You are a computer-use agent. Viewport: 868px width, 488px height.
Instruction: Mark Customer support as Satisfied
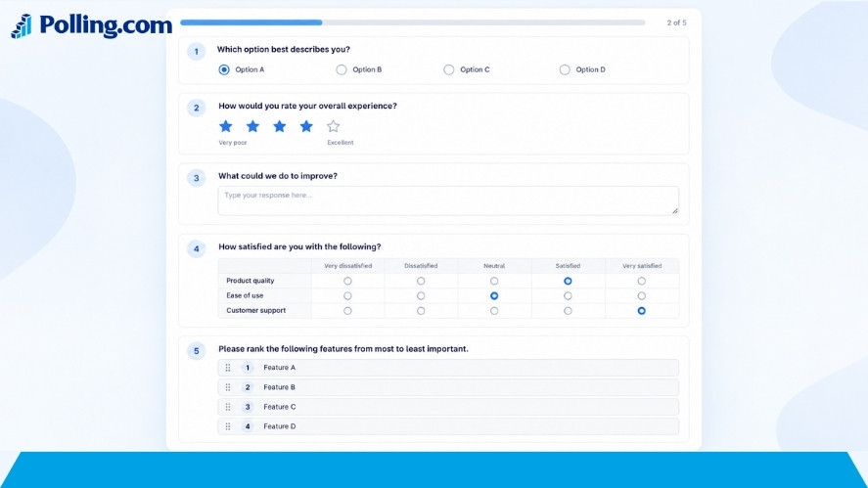click(x=568, y=311)
